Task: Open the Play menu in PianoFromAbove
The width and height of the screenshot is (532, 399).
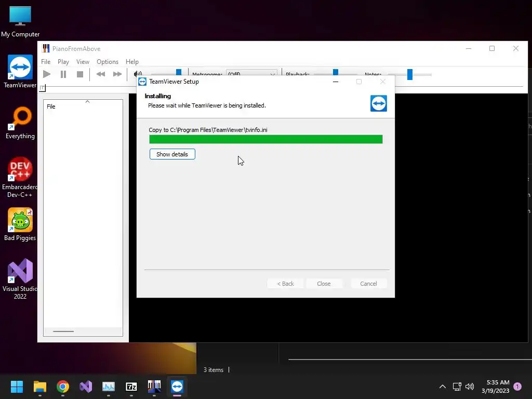Action: coord(63,62)
